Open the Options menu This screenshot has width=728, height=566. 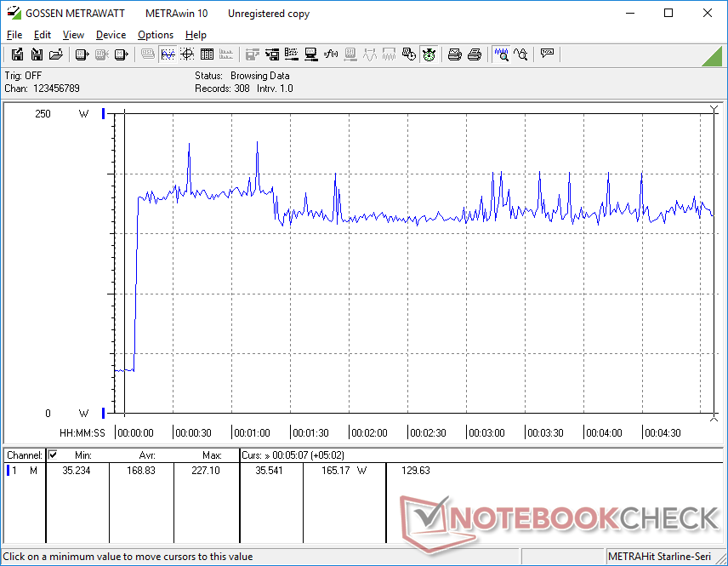click(x=156, y=35)
